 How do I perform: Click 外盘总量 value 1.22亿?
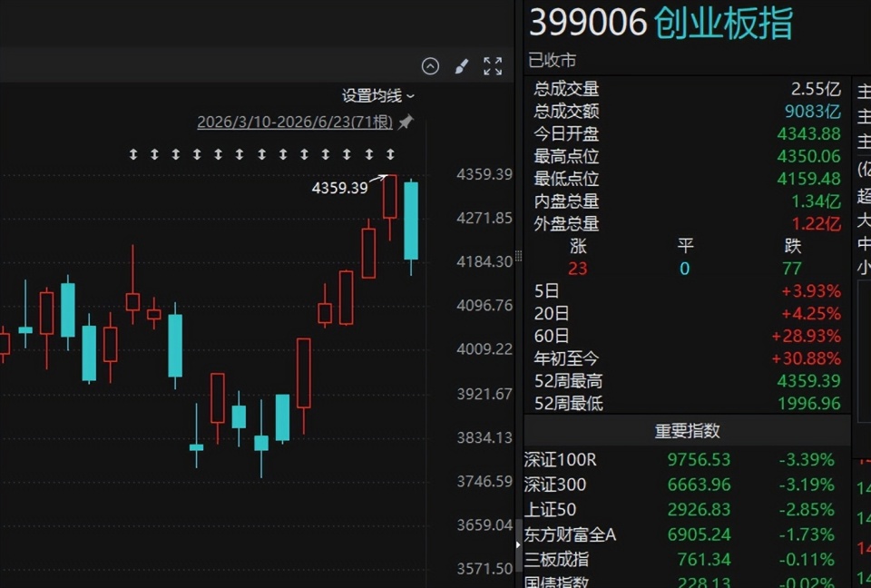point(816,224)
